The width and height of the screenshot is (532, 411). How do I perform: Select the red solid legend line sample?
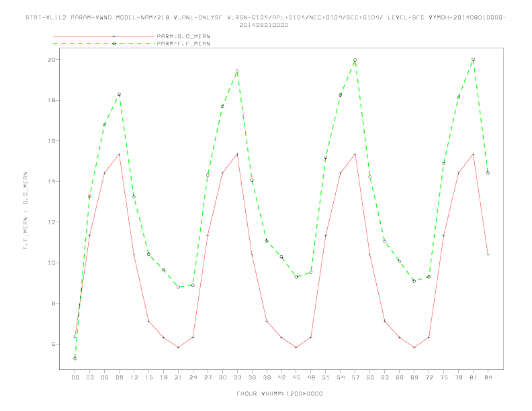tap(104, 36)
